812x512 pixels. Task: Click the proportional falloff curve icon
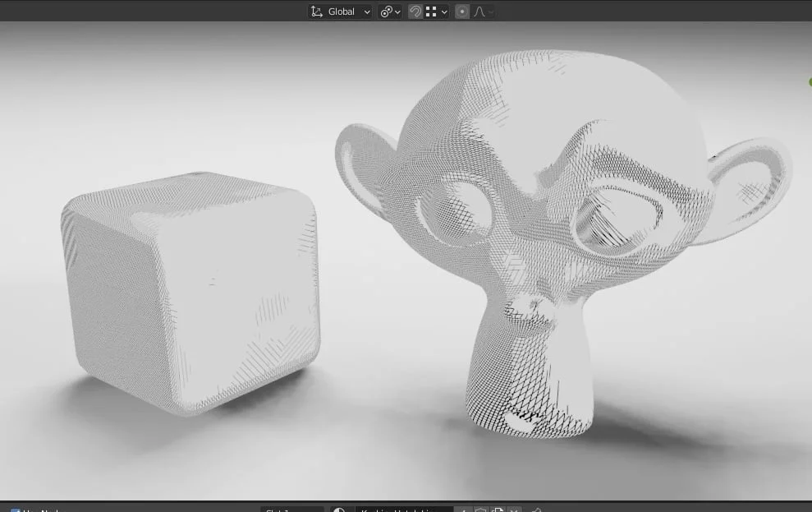479,11
